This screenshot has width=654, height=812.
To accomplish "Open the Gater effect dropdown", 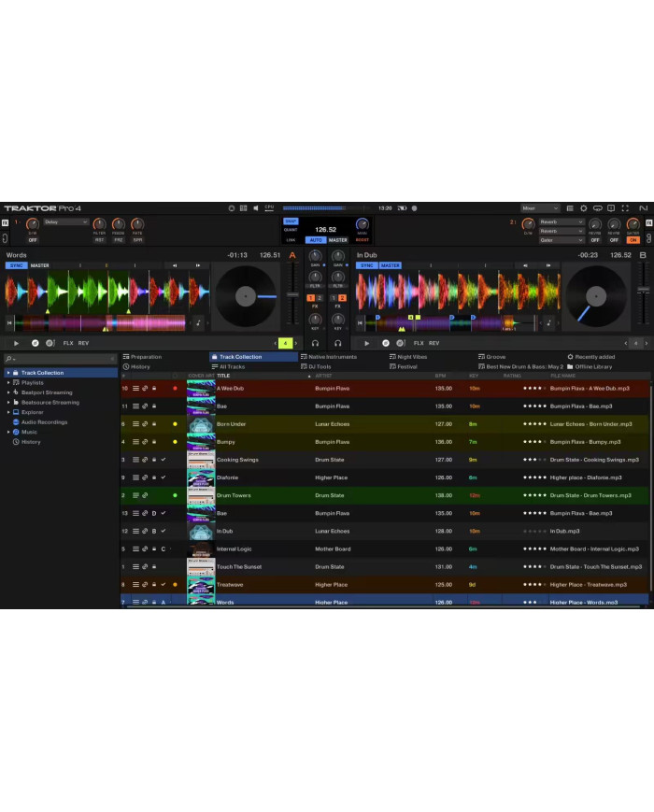I will (x=562, y=240).
